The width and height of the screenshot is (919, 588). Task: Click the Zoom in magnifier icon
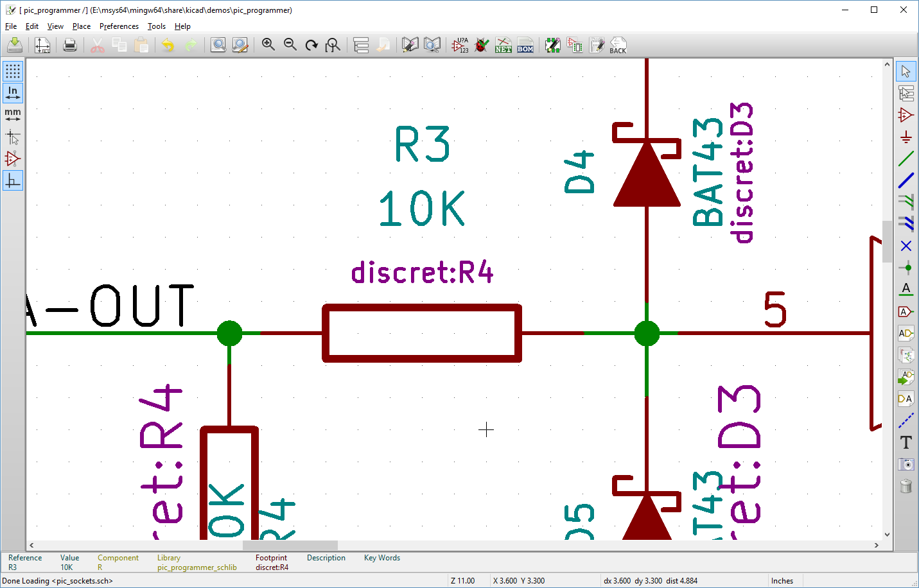coord(268,45)
